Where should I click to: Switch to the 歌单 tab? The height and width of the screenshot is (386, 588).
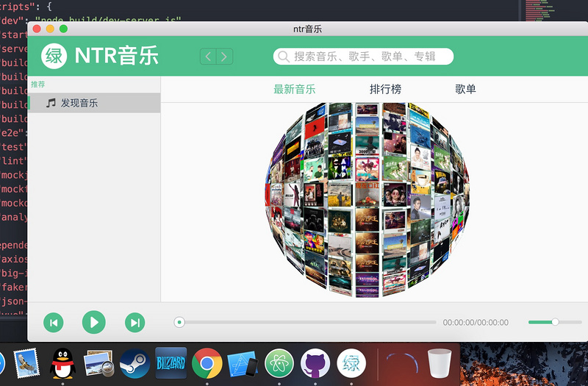(465, 89)
